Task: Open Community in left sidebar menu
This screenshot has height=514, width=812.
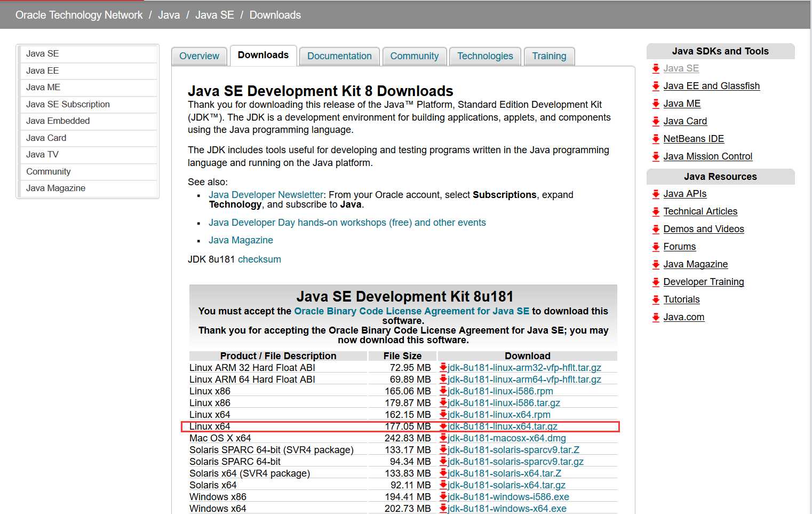Action: click(x=89, y=171)
